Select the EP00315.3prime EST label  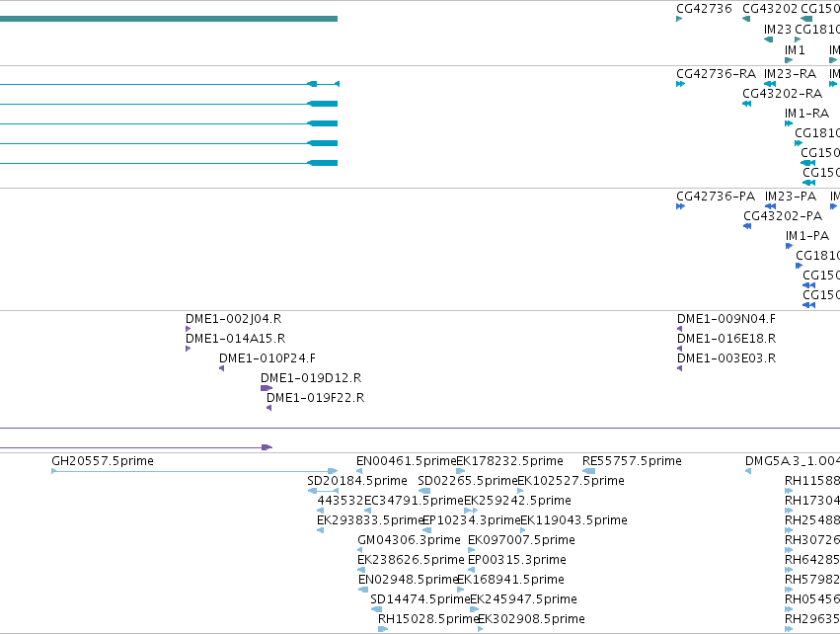[x=517, y=560]
